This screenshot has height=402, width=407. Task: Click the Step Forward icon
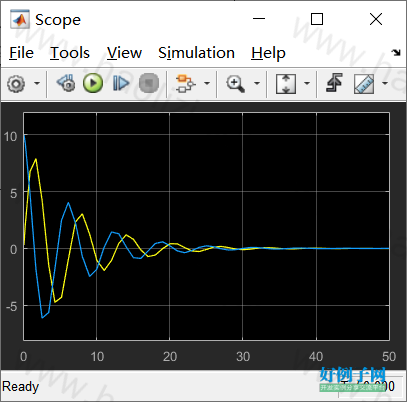click(x=121, y=83)
